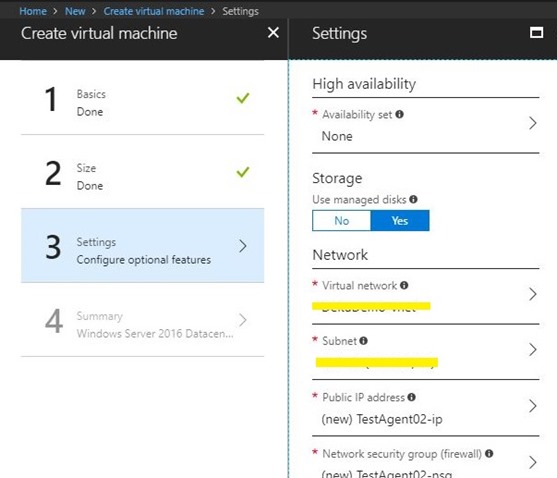The height and width of the screenshot is (478, 557).
Task: Open Subnet selection chevron
Action: click(532, 350)
